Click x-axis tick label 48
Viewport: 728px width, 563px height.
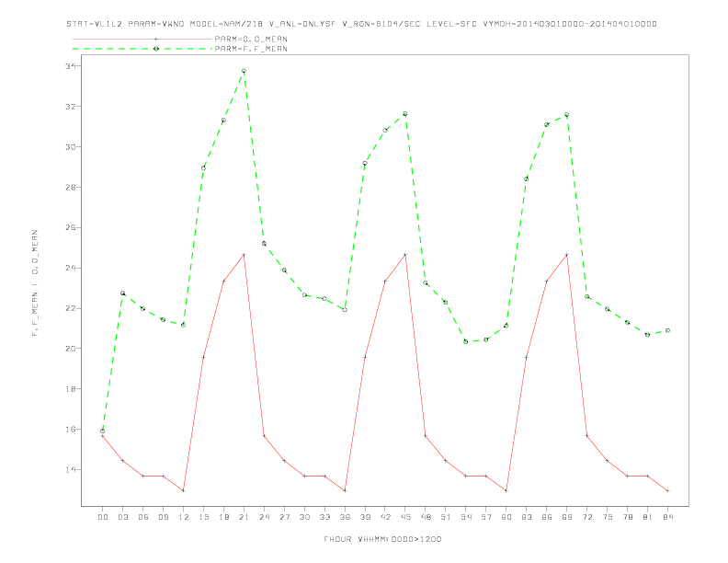[426, 517]
